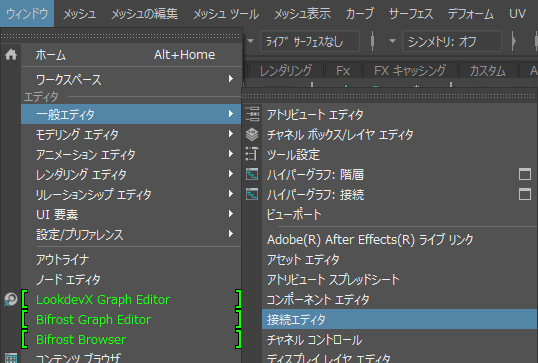Expand the アニメーション エディタ submenu arrow
Screen dimensions: 538x363
coord(231,154)
